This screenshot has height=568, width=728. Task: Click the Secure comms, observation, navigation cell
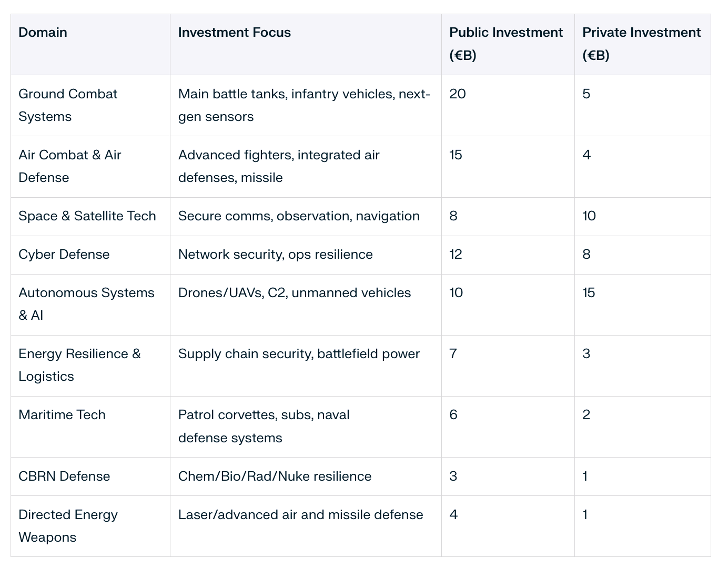(299, 216)
